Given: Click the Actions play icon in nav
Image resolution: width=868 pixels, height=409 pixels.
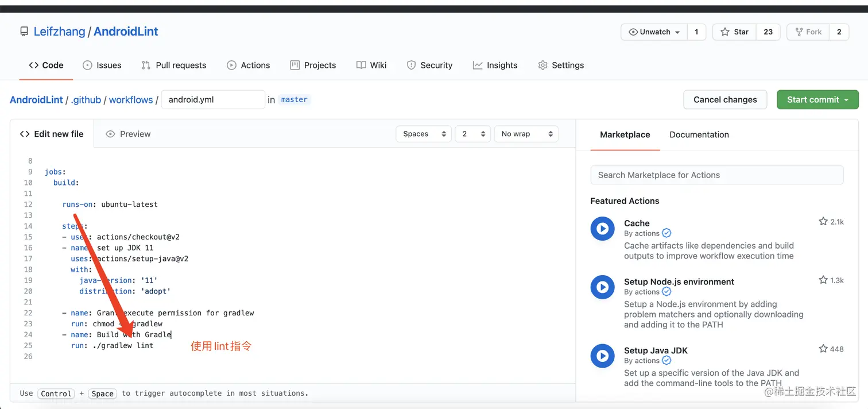Looking at the screenshot, I should pyautogui.click(x=231, y=65).
